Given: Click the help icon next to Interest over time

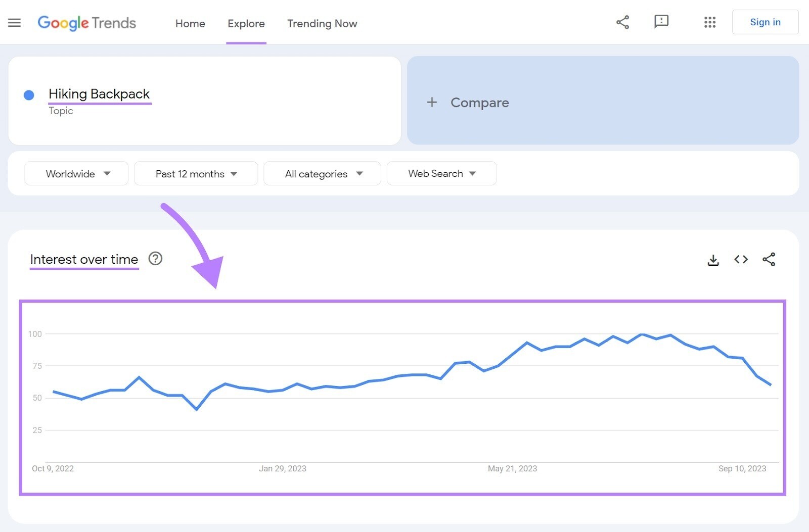Looking at the screenshot, I should tap(156, 259).
